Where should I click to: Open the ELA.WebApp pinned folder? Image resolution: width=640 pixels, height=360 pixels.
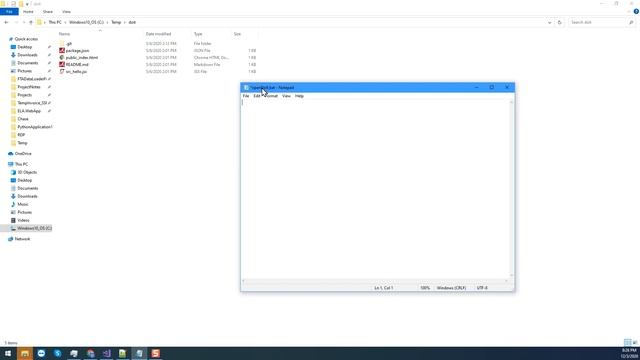(x=29, y=111)
